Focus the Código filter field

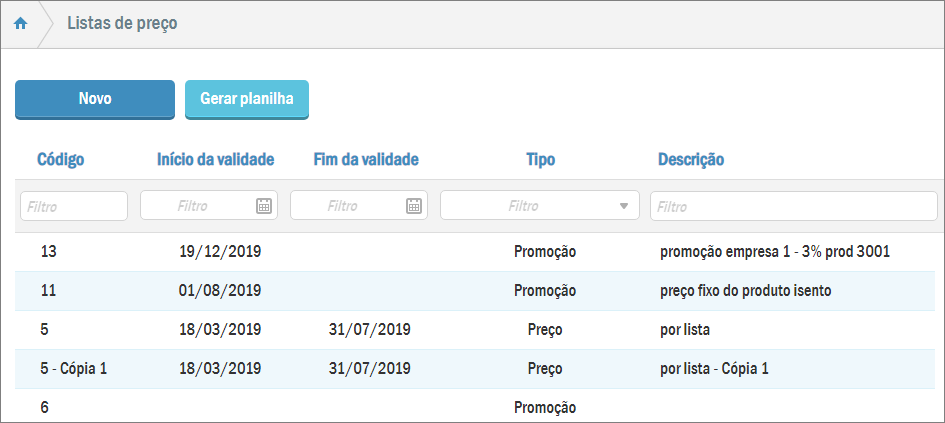74,206
